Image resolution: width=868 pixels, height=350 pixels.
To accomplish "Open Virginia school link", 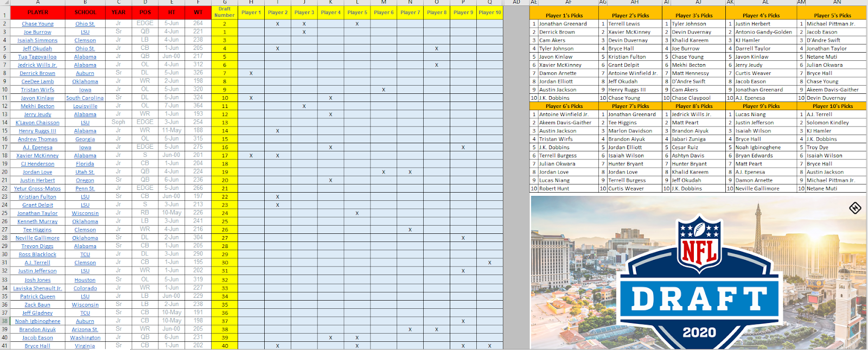I will [x=85, y=346].
